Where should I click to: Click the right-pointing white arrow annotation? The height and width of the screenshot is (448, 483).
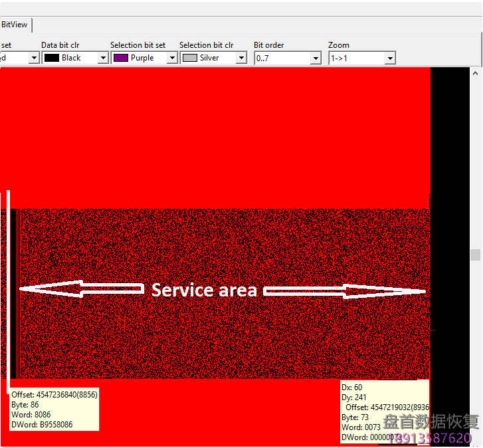pyautogui.click(x=344, y=291)
